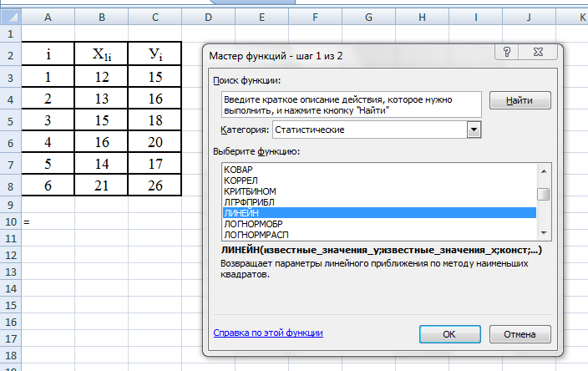Select row 9 header
Image resolution: width=588 pixels, height=371 pixels.
point(11,206)
